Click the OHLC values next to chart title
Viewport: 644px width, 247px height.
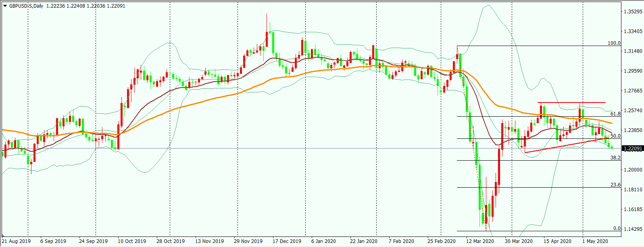(x=85, y=6)
